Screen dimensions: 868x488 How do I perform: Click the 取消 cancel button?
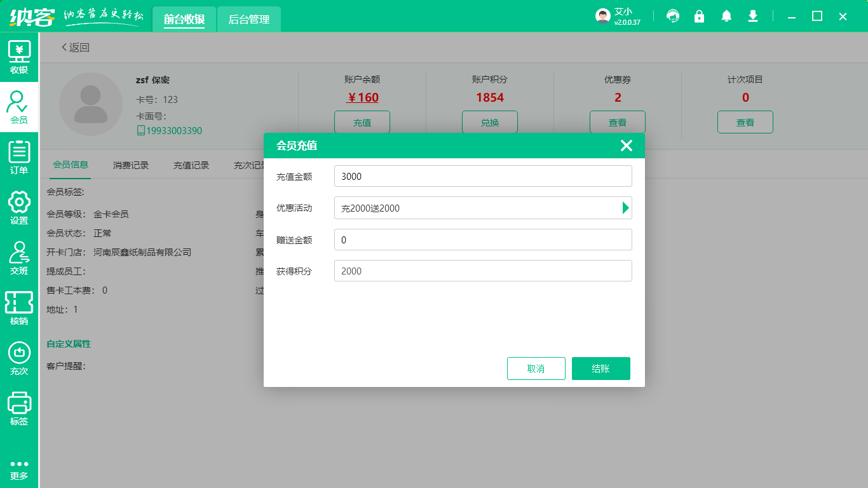(x=536, y=369)
